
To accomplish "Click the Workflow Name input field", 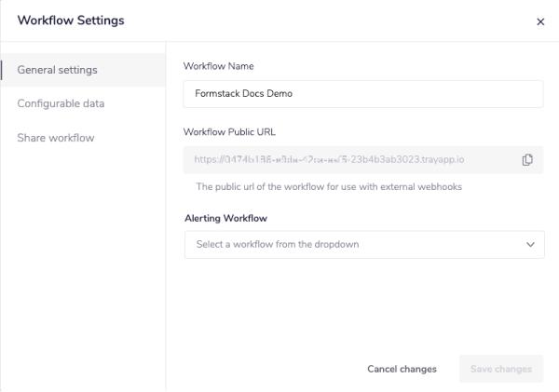I will [x=363, y=94].
